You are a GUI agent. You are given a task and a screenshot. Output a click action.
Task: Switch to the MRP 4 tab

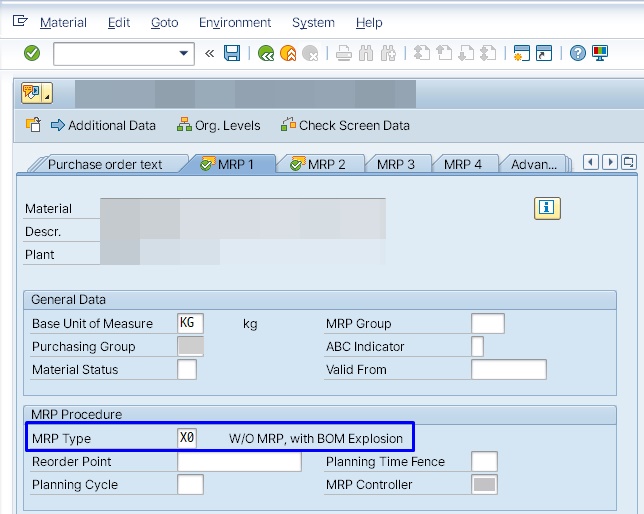coord(463,164)
